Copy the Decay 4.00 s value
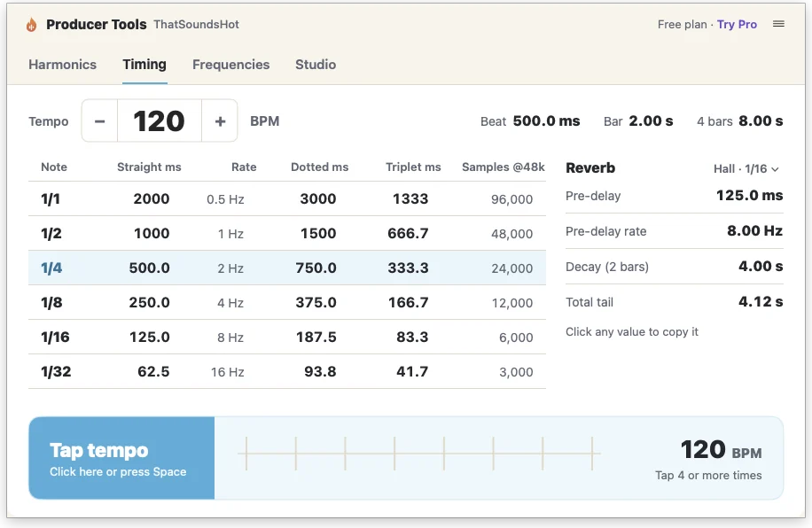Screen dimensions: 812x528 [x=761, y=267]
